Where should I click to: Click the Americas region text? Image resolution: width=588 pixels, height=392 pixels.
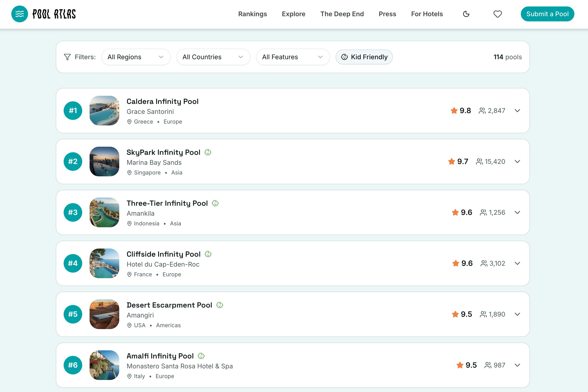pos(168,326)
